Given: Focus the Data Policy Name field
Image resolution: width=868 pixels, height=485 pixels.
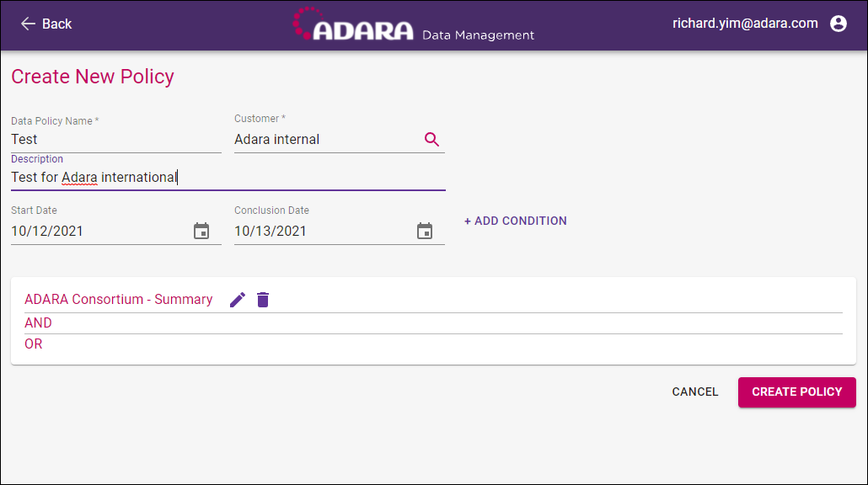Looking at the screenshot, I should [116, 140].
